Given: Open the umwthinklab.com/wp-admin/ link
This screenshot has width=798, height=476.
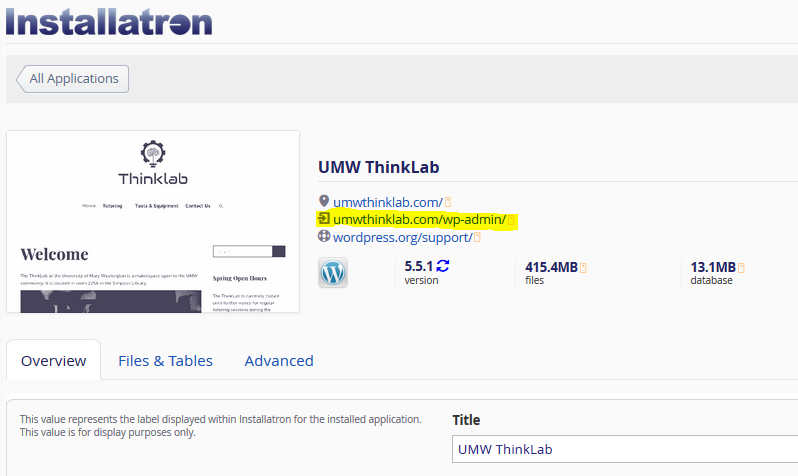Looking at the screenshot, I should click(x=419, y=219).
